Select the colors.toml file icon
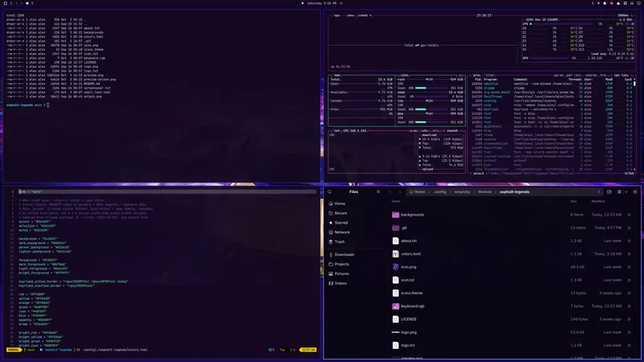 click(395, 254)
